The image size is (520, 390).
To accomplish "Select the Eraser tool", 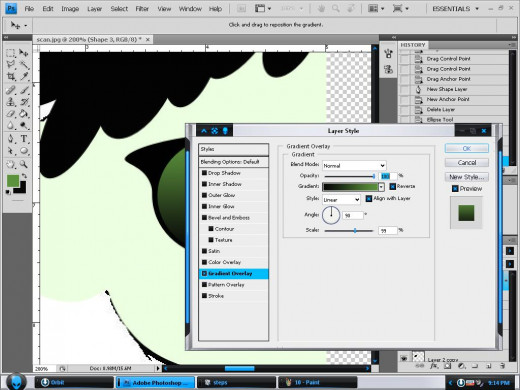I will pos(11,114).
